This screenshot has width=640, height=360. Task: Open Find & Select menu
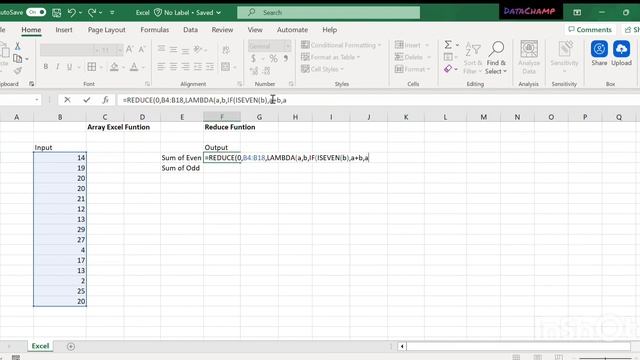pos(496,58)
